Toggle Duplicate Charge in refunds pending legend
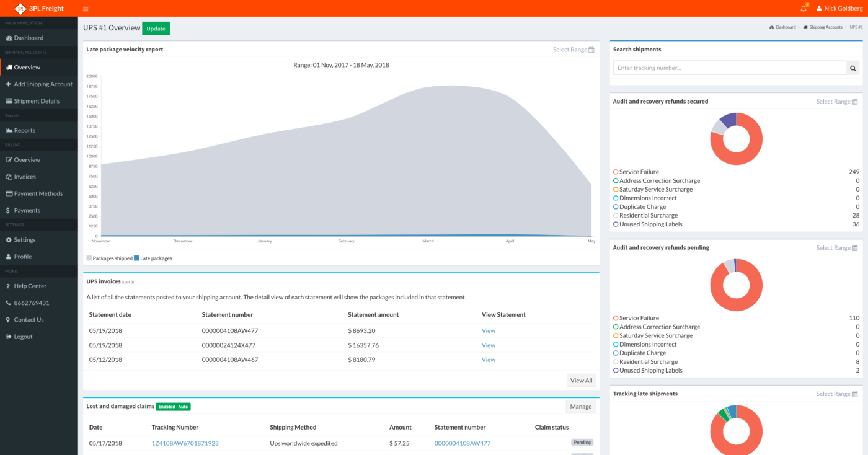This screenshot has width=868, height=455. click(639, 353)
